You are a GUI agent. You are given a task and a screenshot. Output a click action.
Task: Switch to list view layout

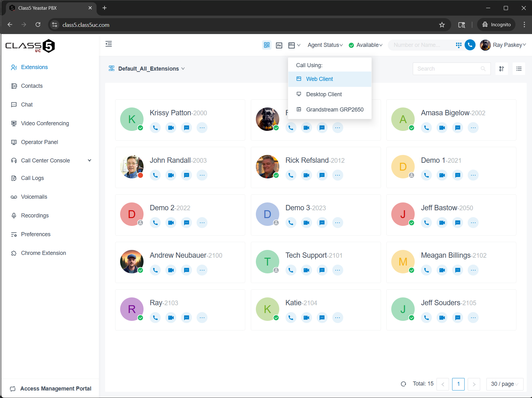click(519, 69)
